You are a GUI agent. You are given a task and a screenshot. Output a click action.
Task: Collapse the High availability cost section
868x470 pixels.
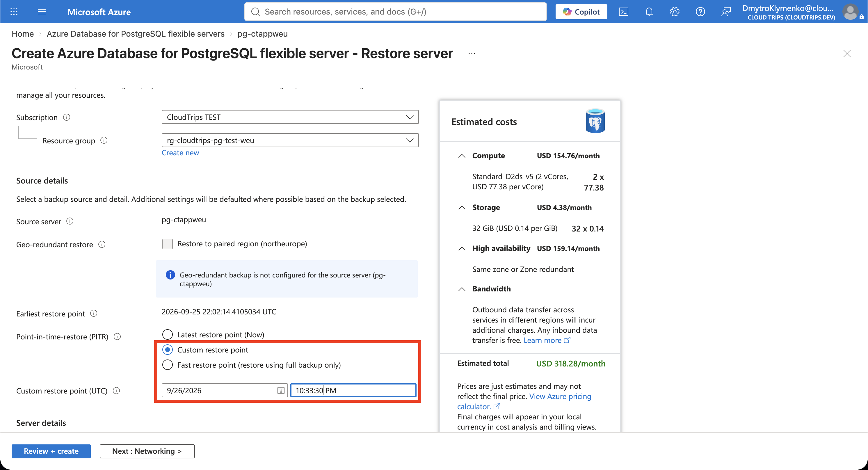tap(462, 249)
